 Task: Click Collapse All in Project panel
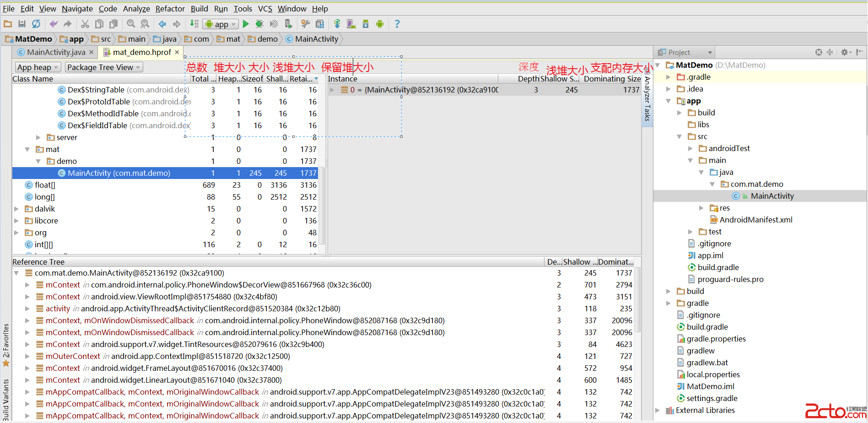[x=830, y=52]
